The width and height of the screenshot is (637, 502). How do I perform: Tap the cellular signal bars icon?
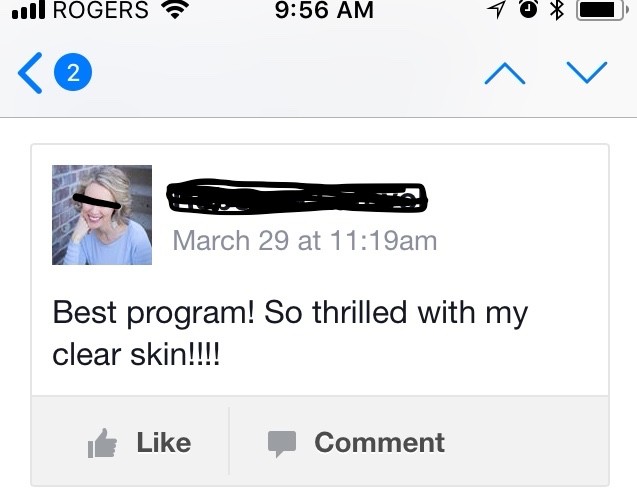28,11
